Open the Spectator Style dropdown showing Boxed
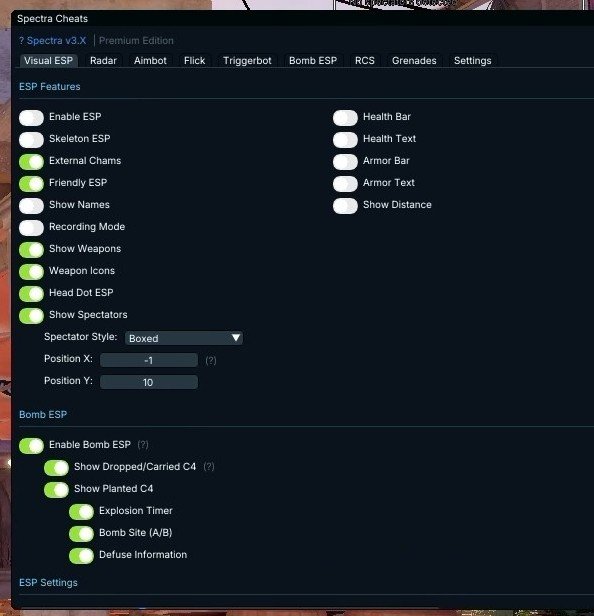The image size is (594, 616). click(183, 338)
